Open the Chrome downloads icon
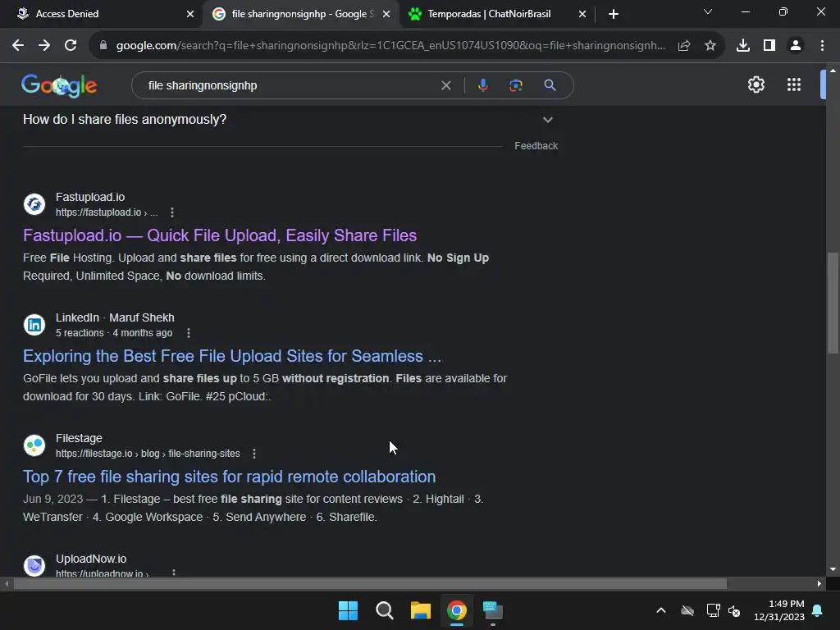Screen dimensions: 840x630 tap(743, 46)
